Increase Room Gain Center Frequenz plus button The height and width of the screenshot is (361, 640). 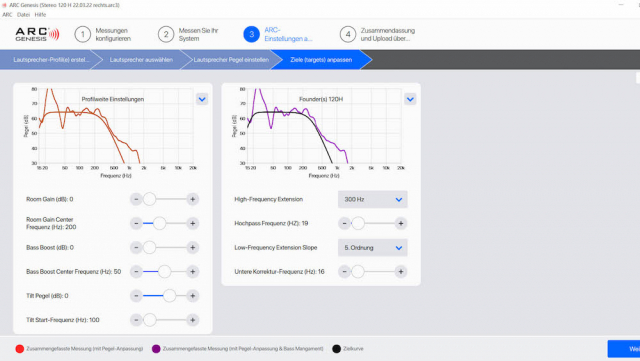point(193,223)
